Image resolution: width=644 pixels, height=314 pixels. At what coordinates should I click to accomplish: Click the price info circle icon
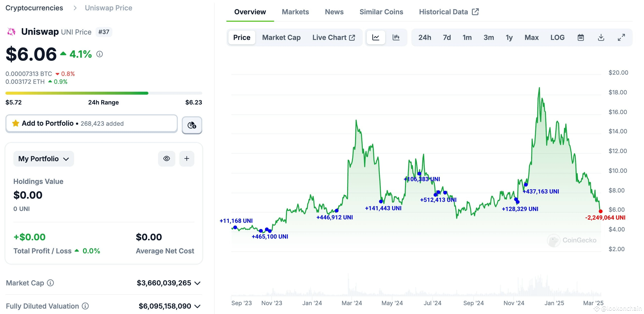pyautogui.click(x=100, y=54)
